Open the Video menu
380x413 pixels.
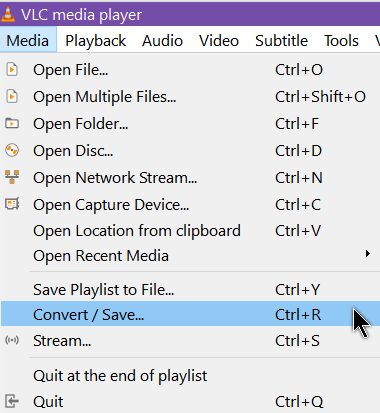pyautogui.click(x=219, y=41)
